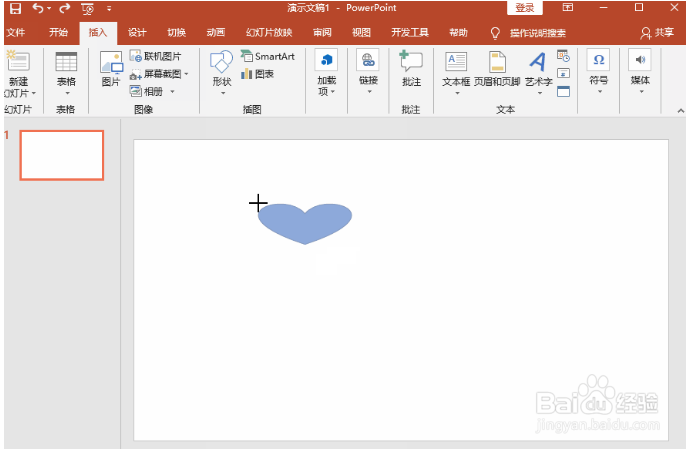Open the 切换 transitions tab
This screenshot has width=699, height=449.
(177, 33)
